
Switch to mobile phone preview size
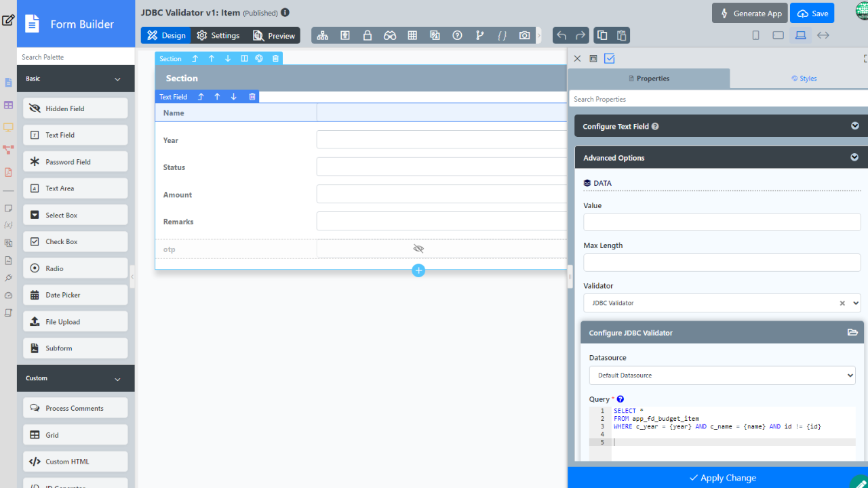click(755, 35)
